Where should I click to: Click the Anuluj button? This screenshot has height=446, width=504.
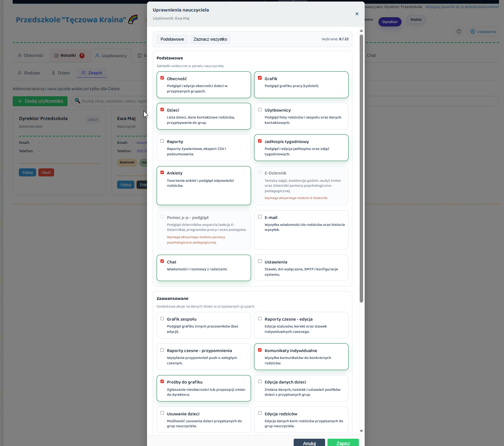coord(309,443)
